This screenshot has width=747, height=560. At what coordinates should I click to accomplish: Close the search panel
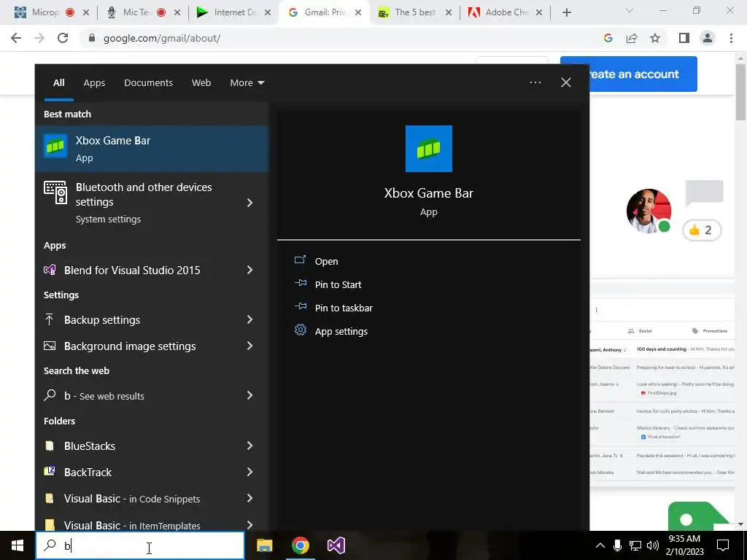pos(565,82)
